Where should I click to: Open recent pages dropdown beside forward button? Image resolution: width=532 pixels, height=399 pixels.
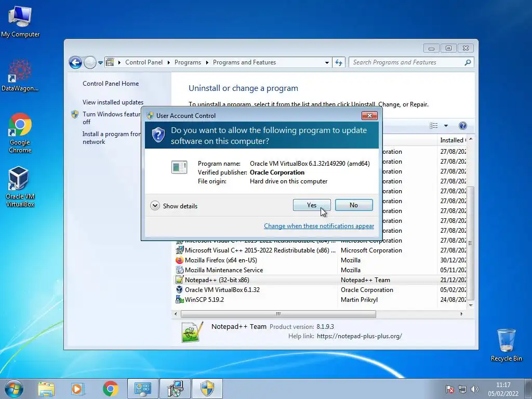pyautogui.click(x=100, y=63)
